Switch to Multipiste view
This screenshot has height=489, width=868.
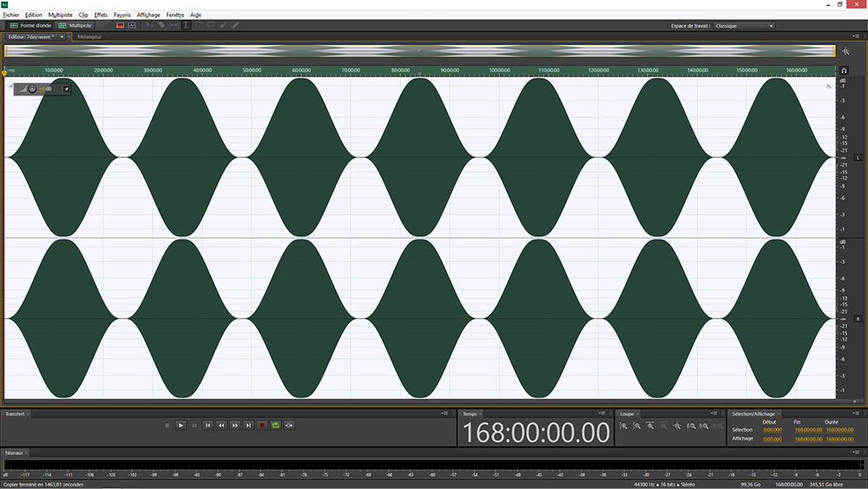(76, 25)
